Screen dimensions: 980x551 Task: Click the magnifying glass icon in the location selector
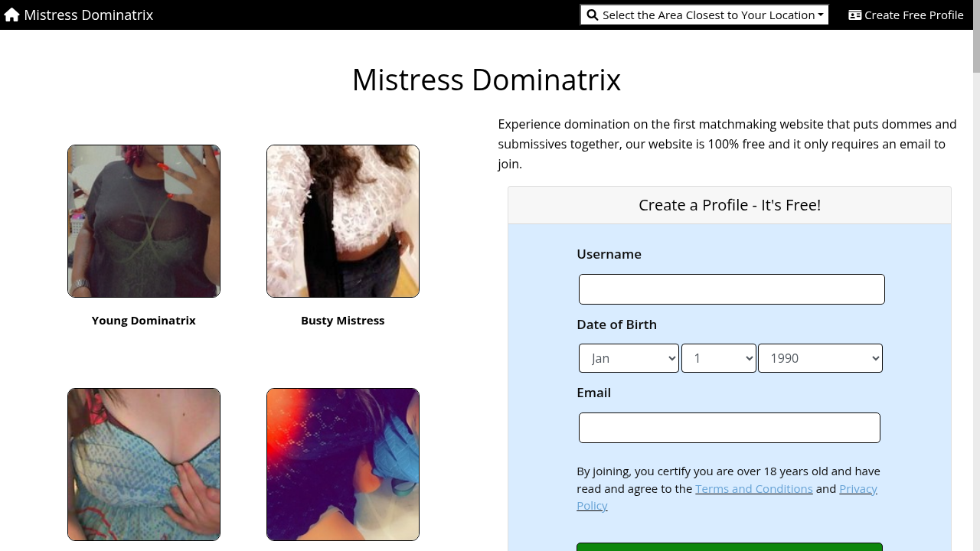point(592,15)
